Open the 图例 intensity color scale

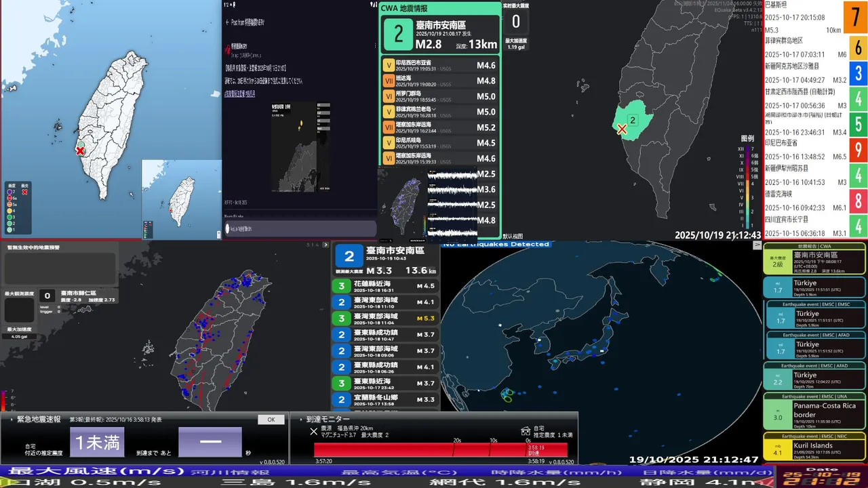coord(747,182)
